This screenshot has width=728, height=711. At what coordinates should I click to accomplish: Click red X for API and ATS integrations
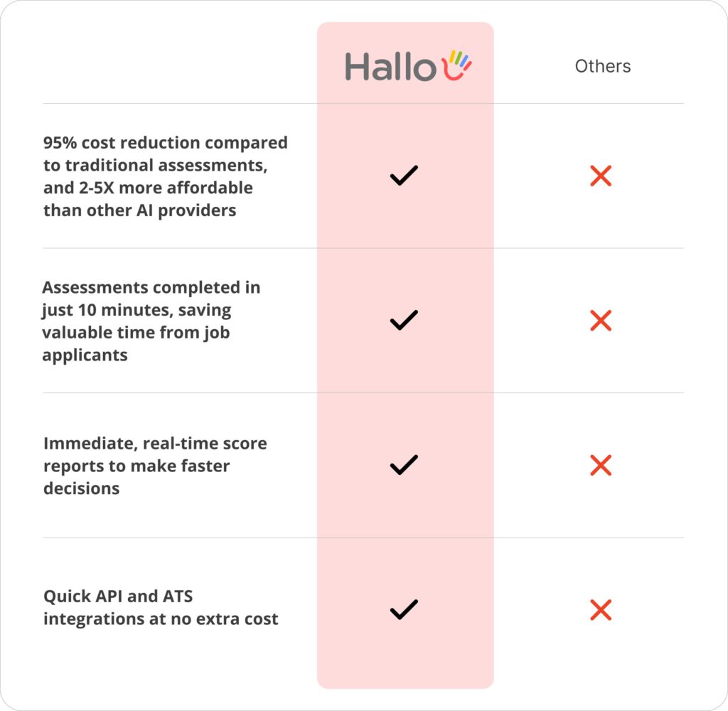click(x=601, y=610)
